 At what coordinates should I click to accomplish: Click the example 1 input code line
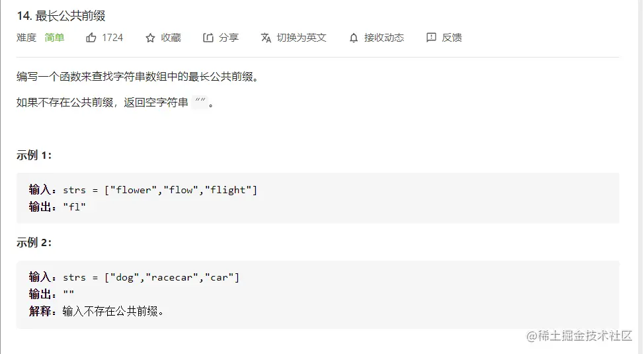143,190
